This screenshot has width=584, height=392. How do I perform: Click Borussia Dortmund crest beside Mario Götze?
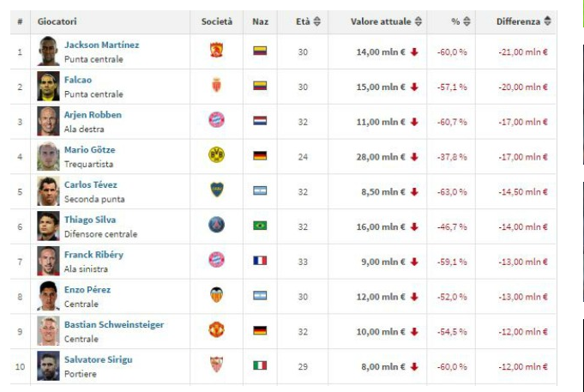point(216,155)
